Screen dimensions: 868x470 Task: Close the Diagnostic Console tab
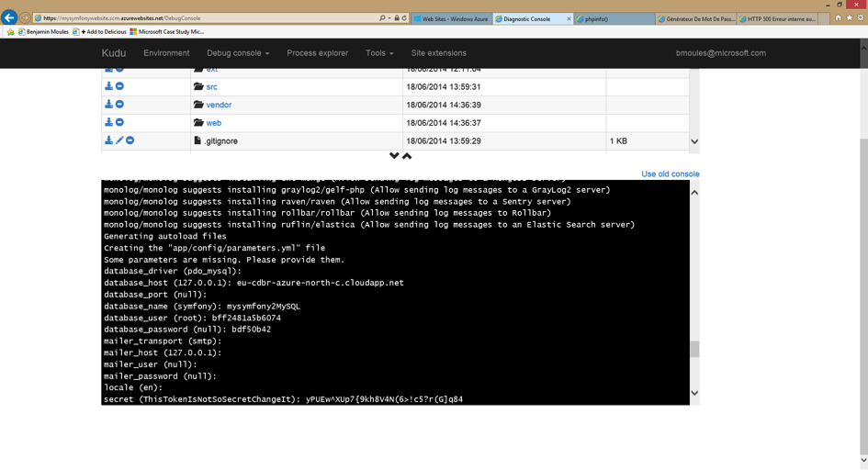coord(569,18)
